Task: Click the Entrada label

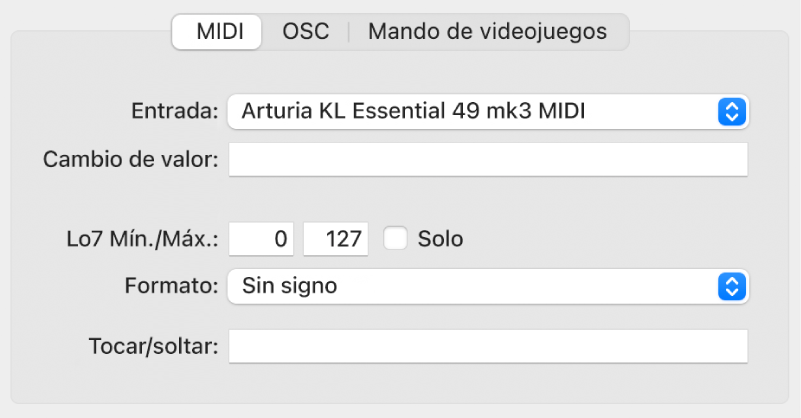Action: pyautogui.click(x=174, y=112)
